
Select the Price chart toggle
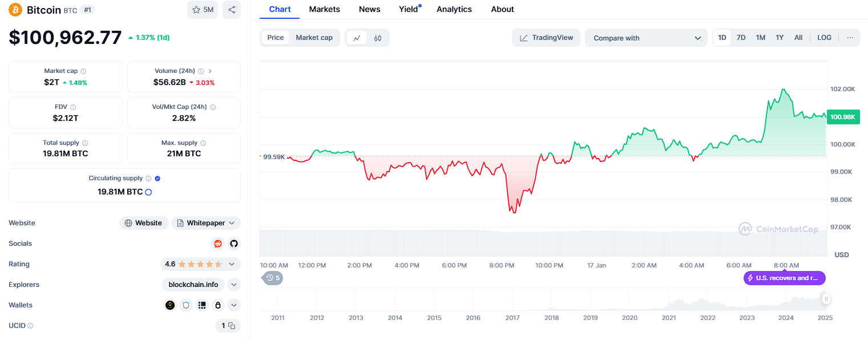(276, 38)
